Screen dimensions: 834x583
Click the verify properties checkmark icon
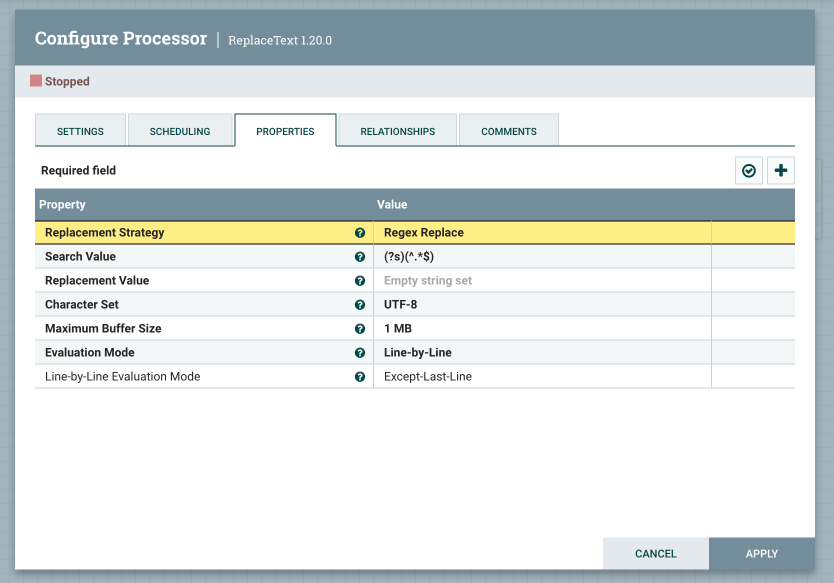click(x=748, y=170)
